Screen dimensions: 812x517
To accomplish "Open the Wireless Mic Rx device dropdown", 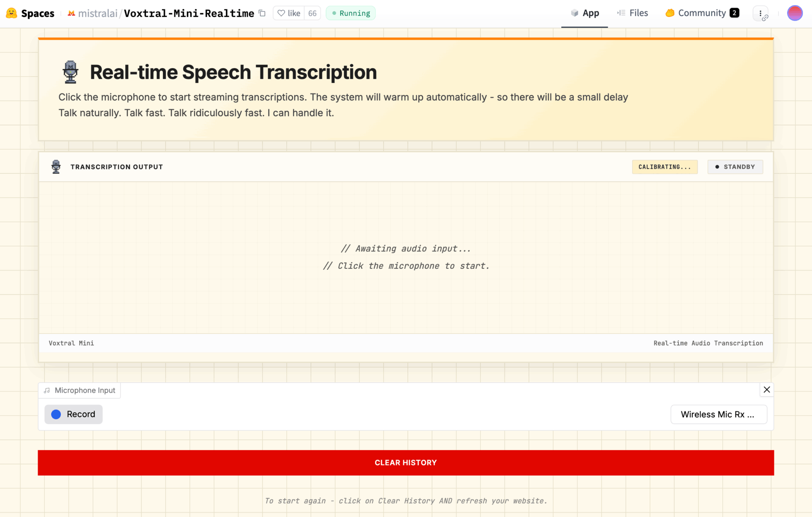I will [x=719, y=414].
